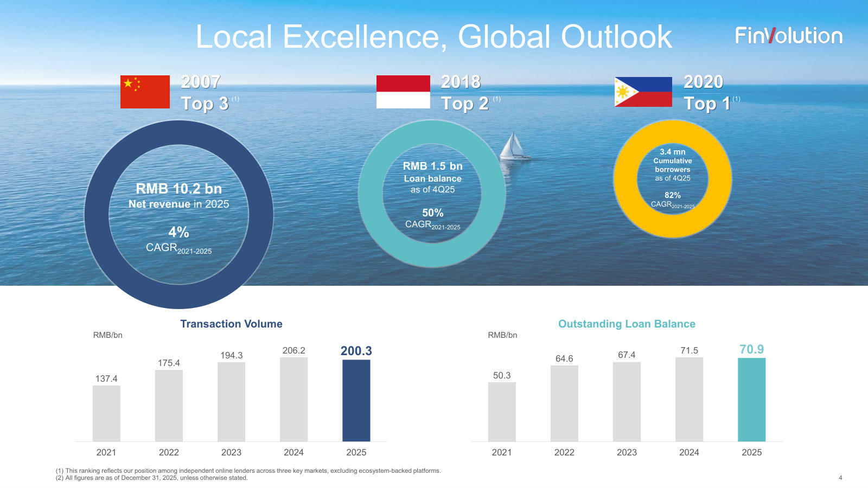Click '3.4 mn' borrowers figure
Screen dimensions: 868x488
(x=673, y=152)
